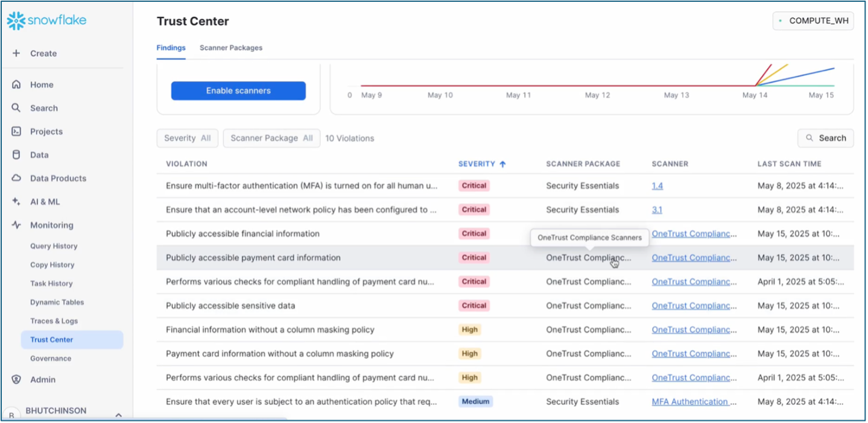The width and height of the screenshot is (868, 423).
Task: Click the AI & ML sparkle icon
Action: click(16, 201)
